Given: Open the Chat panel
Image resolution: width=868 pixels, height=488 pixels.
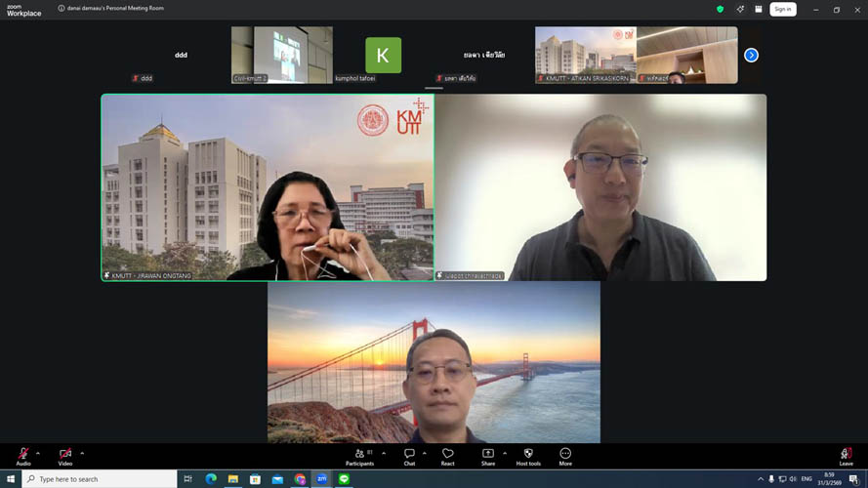Looking at the screenshot, I should pyautogui.click(x=409, y=456).
